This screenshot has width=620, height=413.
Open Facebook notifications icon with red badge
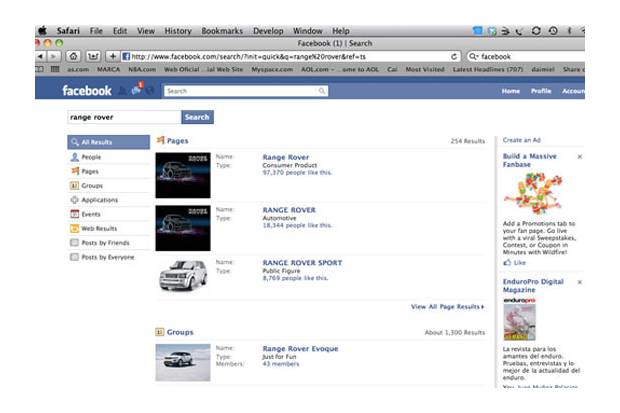137,90
